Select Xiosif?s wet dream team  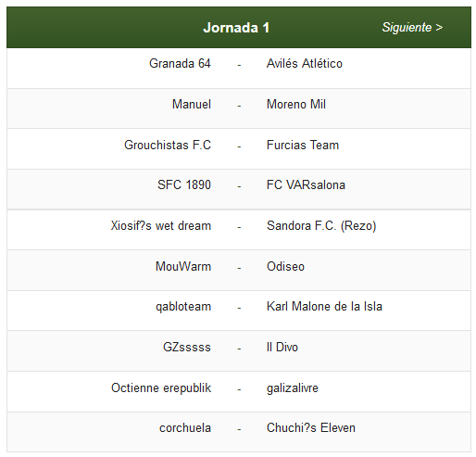pos(161,225)
